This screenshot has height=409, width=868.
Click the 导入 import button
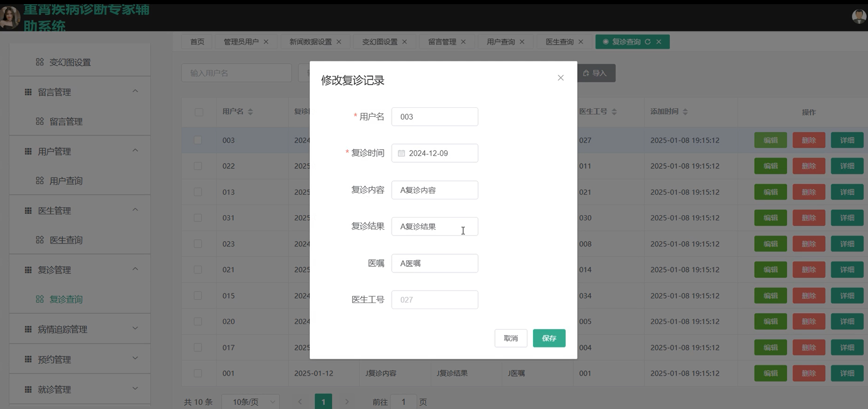596,73
